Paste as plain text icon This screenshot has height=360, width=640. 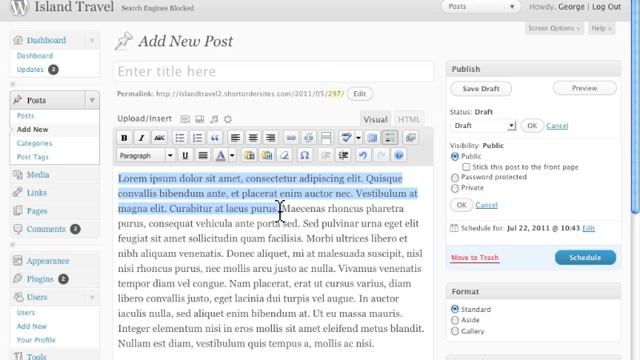click(x=249, y=156)
